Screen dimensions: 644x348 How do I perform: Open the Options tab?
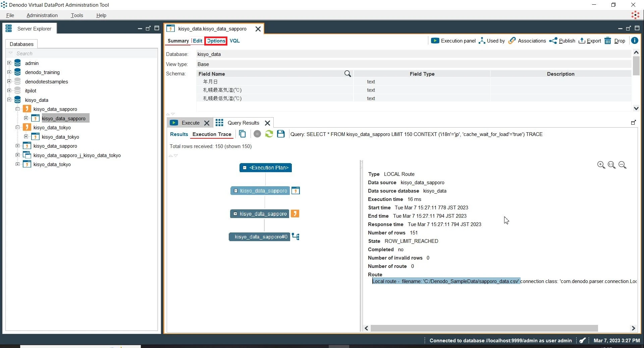tap(216, 41)
